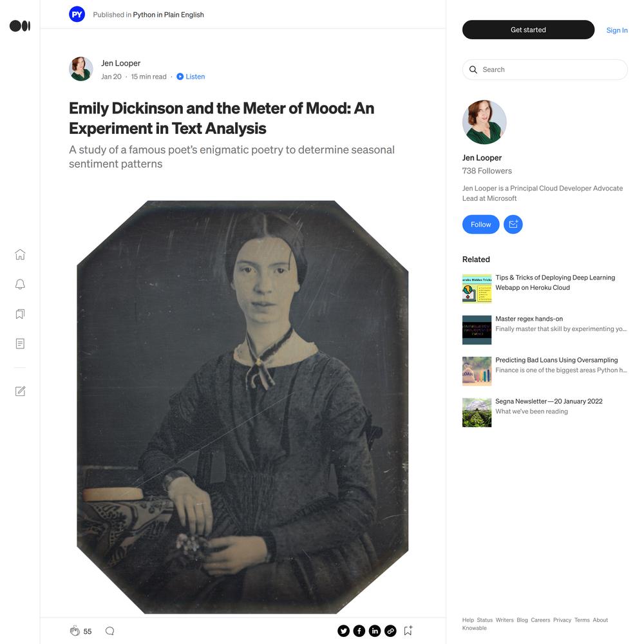
Task: Play article audio with Listen
Action: (x=191, y=77)
